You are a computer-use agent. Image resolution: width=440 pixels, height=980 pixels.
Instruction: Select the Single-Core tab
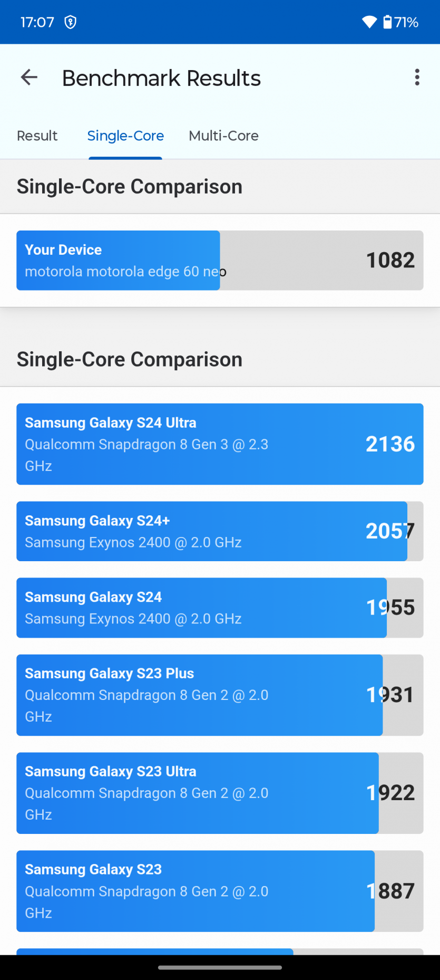(x=125, y=136)
